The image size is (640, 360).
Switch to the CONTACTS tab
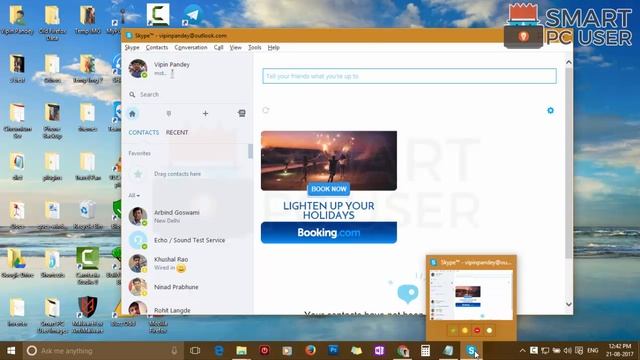tap(144, 133)
